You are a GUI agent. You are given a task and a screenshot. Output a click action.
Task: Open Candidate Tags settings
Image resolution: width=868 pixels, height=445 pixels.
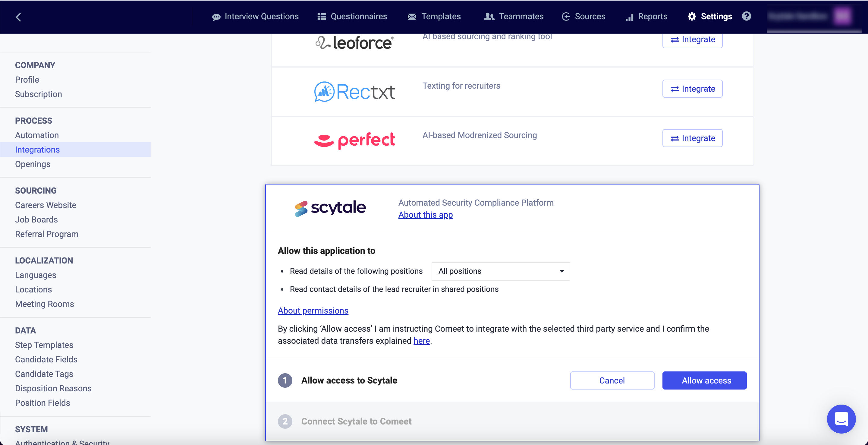click(44, 374)
